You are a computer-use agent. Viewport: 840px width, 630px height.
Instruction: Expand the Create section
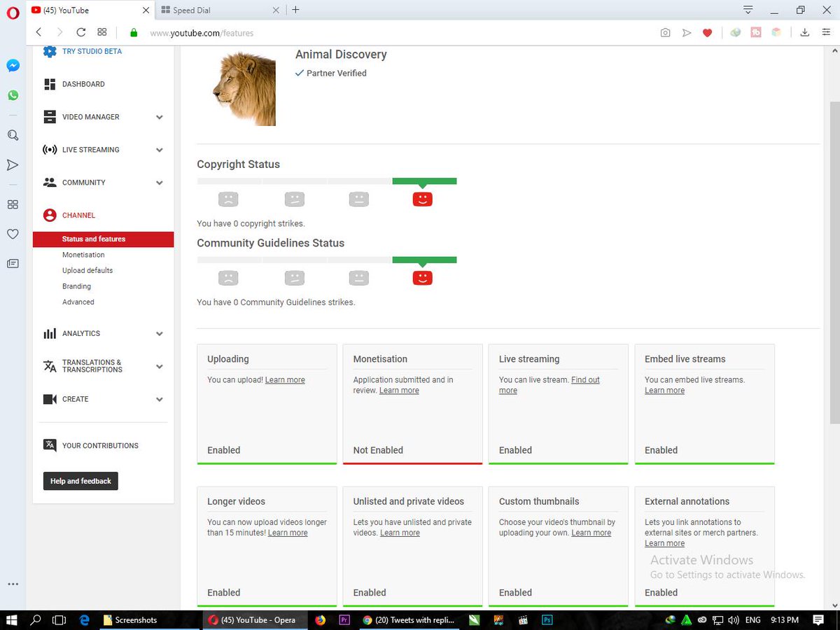coord(160,400)
